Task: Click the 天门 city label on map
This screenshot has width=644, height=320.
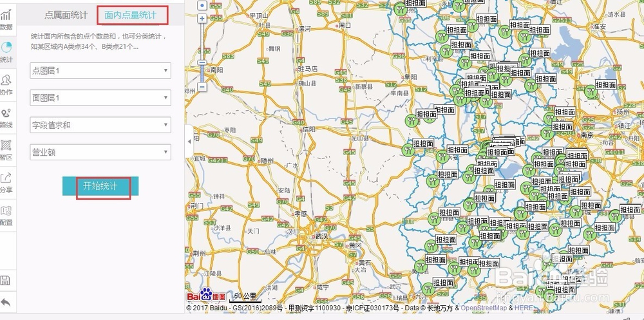Action: [x=253, y=231]
